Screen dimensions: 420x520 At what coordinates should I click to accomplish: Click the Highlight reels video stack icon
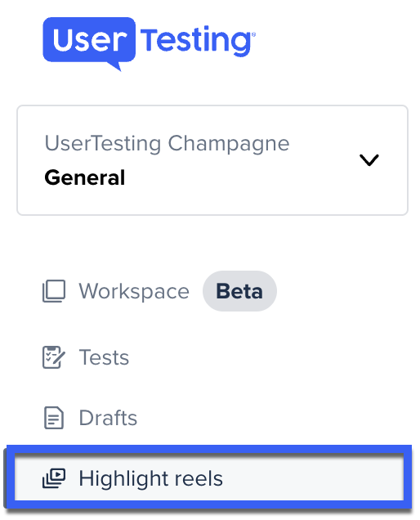[x=54, y=478]
